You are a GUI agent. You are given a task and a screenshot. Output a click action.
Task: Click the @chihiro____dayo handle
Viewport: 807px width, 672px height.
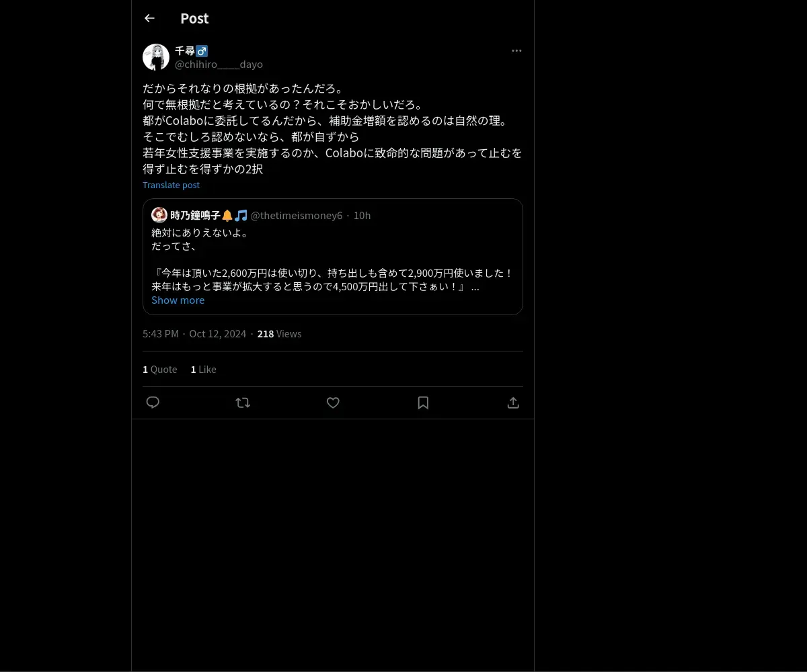(x=219, y=65)
